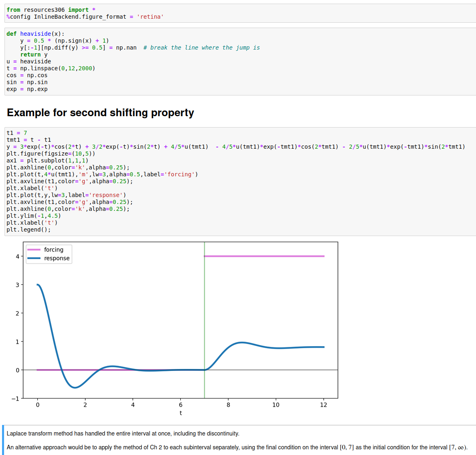This screenshot has height=455, width=476.
Task: Click the blue response swatch in legend
Action: 34,258
